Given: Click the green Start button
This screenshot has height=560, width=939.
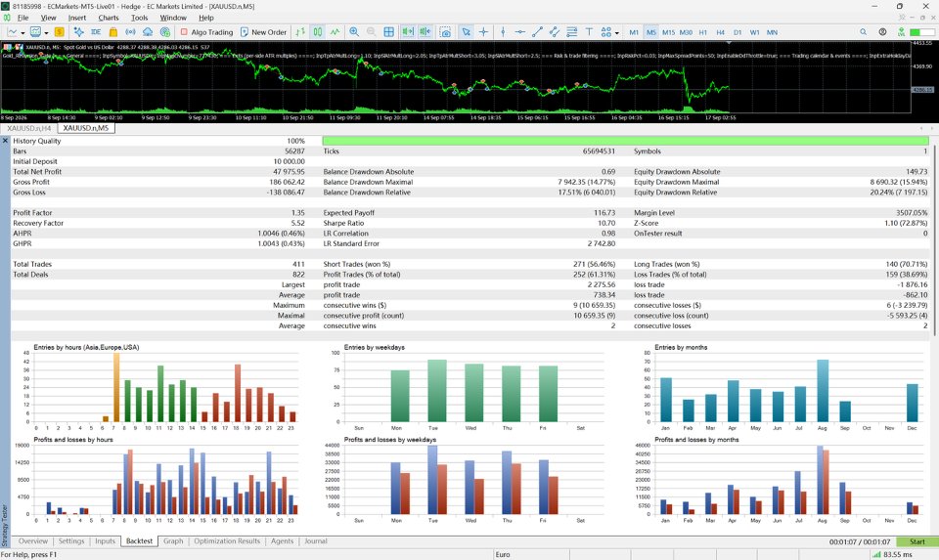Looking at the screenshot, I should click(917, 541).
